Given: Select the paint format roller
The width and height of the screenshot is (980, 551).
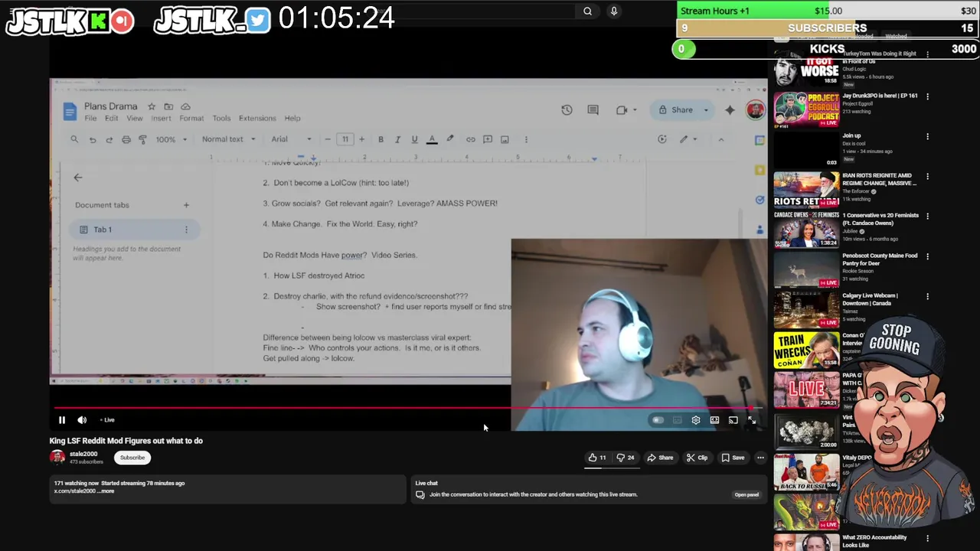Looking at the screenshot, I should (x=142, y=139).
